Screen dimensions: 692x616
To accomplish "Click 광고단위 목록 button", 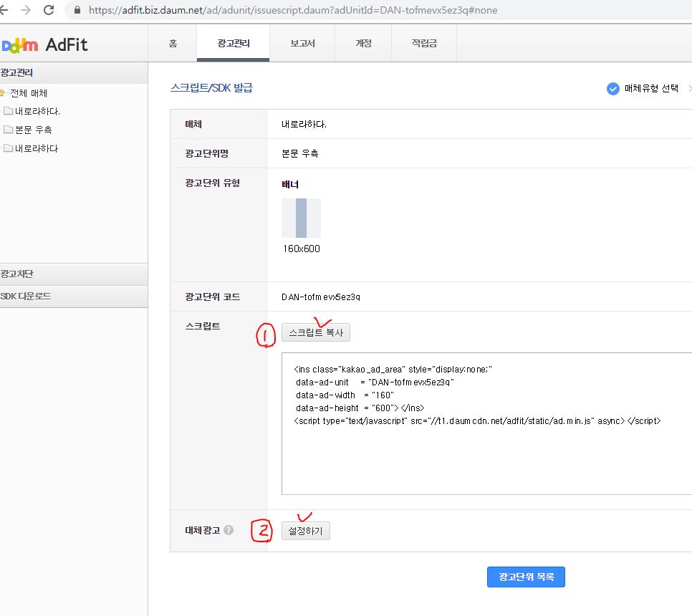I will (x=526, y=577).
